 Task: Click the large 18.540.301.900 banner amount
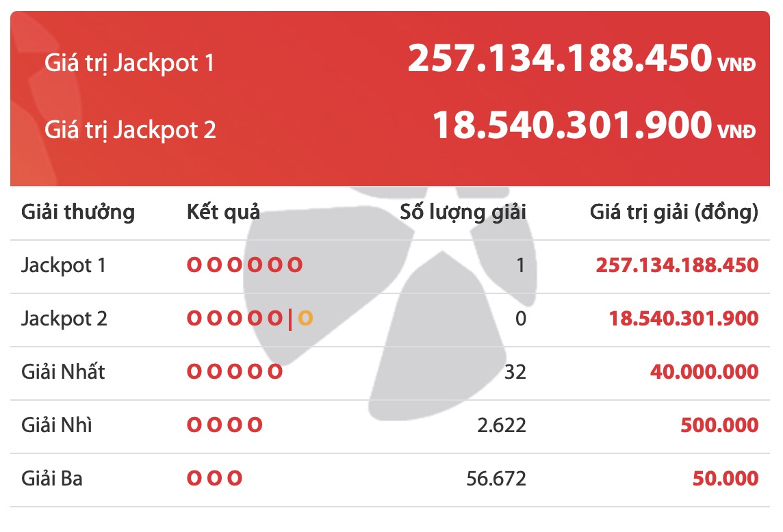pos(572,126)
